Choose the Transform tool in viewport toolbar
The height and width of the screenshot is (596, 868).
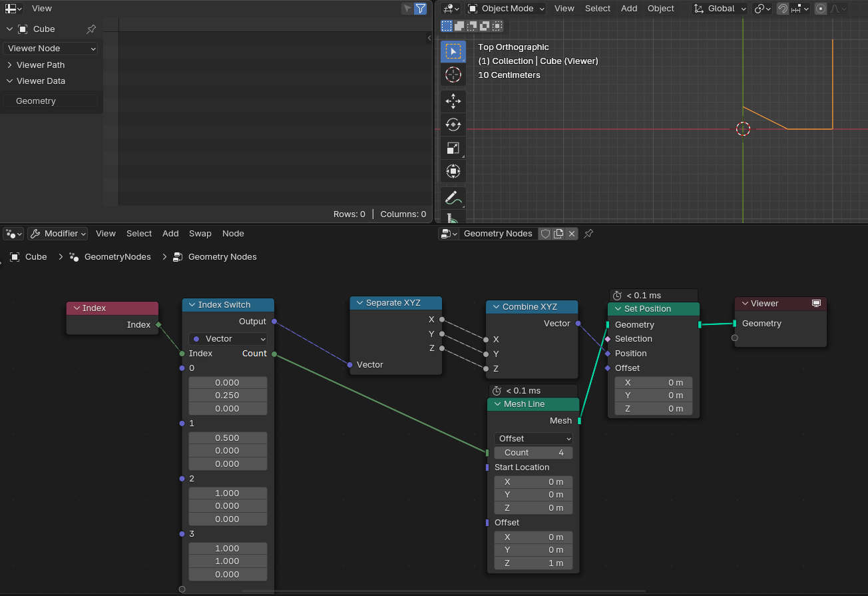[x=453, y=171]
